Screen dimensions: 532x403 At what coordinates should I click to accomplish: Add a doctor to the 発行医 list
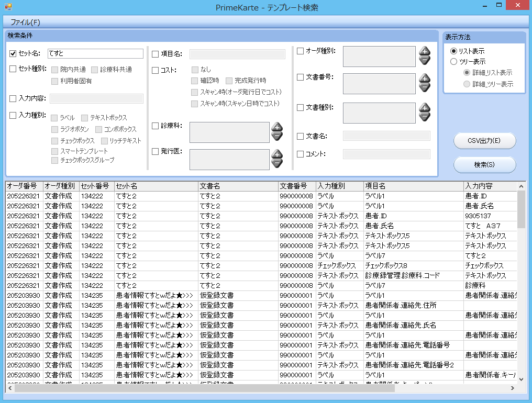(x=277, y=154)
